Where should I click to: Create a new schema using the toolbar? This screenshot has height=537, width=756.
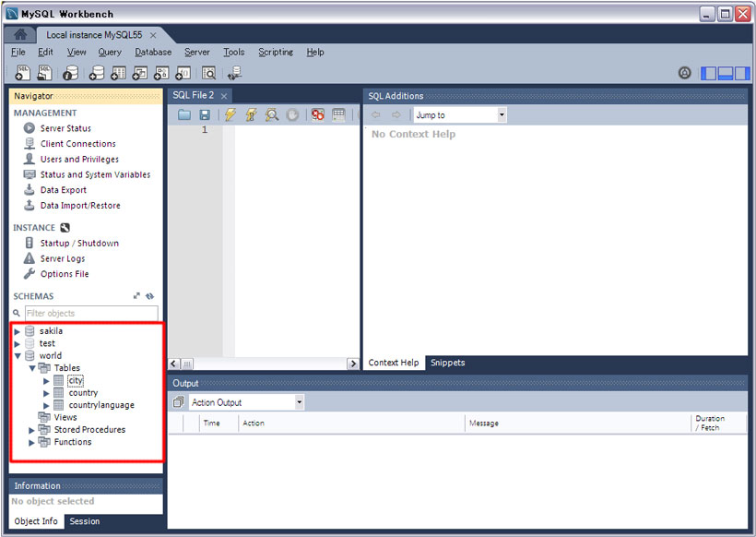(97, 73)
